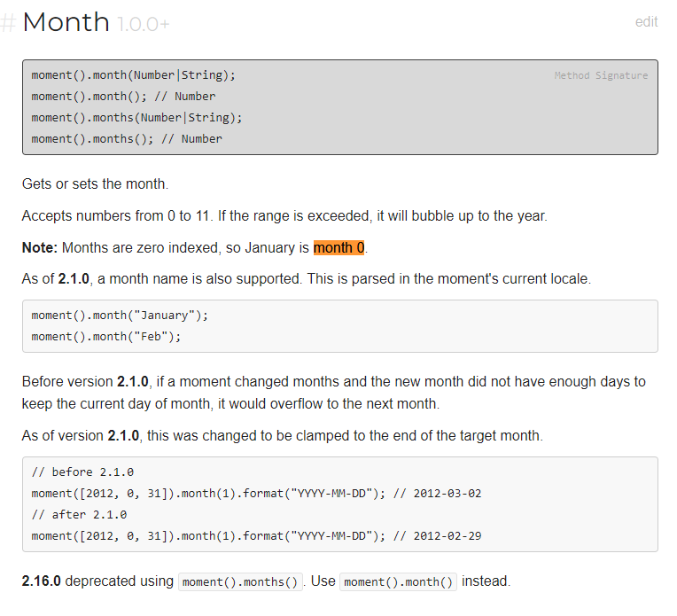Click the '// after 2.1.0' comment line
The height and width of the screenshot is (616, 677).
click(79, 515)
